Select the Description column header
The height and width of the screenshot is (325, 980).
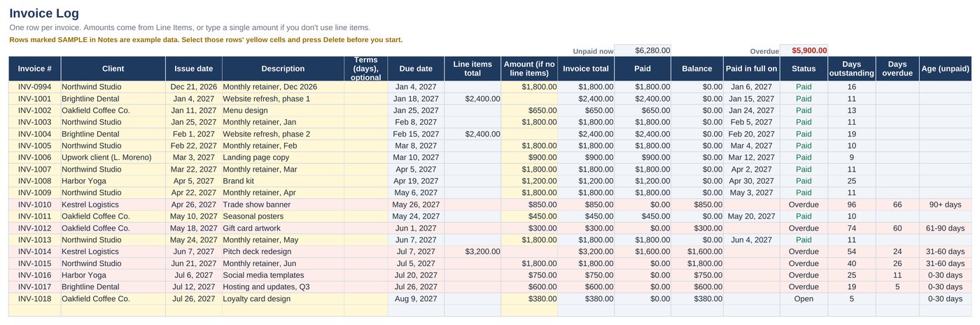[x=283, y=69]
